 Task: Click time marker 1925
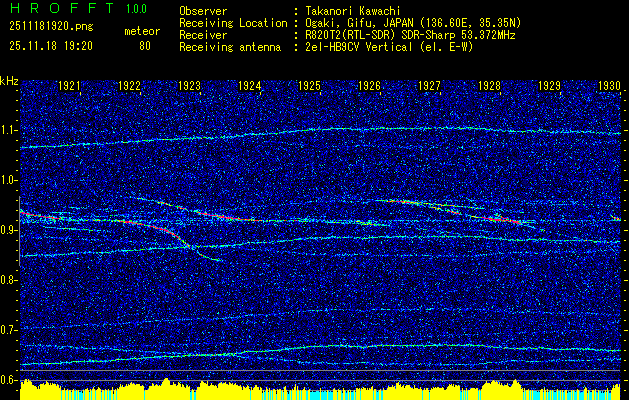pos(310,85)
